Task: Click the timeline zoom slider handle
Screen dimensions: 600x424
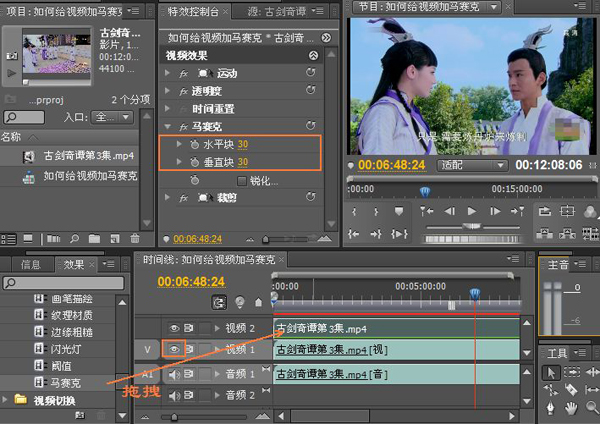Action: click(174, 417)
